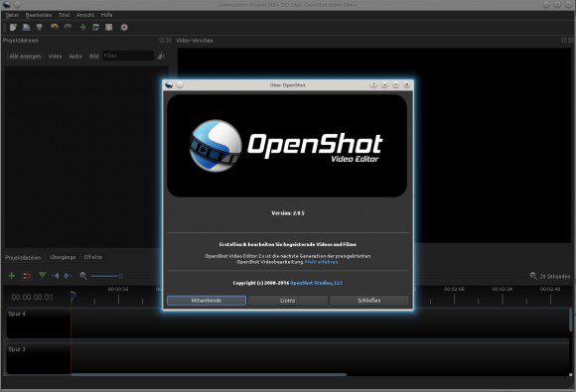Click the blue playhead marker on timeline

73,296
